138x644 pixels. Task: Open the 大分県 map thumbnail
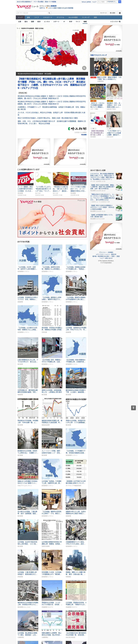pos(28,255)
